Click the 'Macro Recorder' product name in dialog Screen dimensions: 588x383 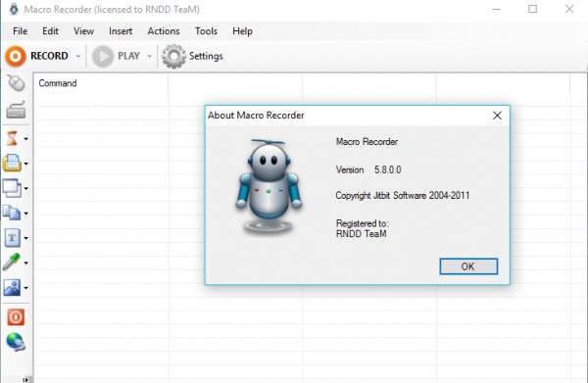coord(367,142)
